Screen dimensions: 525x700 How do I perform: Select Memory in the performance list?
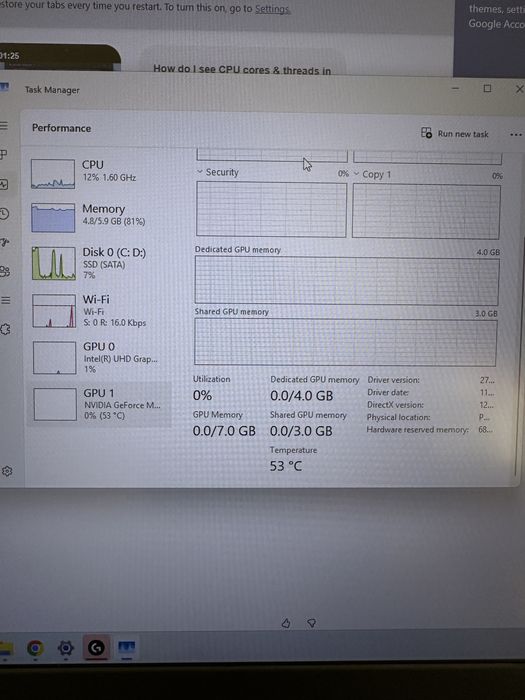click(x=98, y=217)
